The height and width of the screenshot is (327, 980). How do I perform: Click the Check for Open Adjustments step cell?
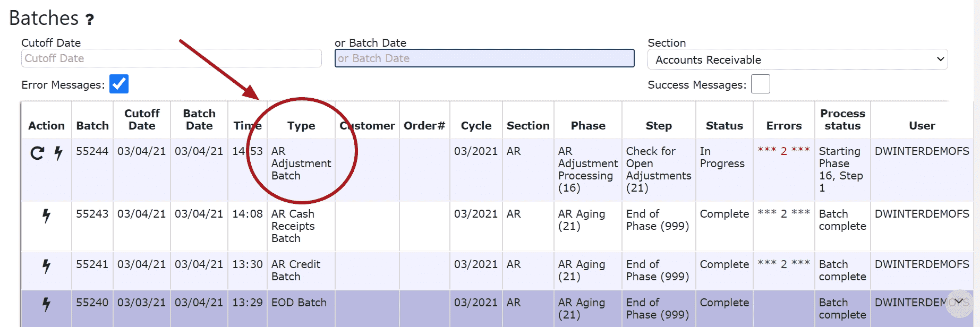pyautogui.click(x=659, y=169)
